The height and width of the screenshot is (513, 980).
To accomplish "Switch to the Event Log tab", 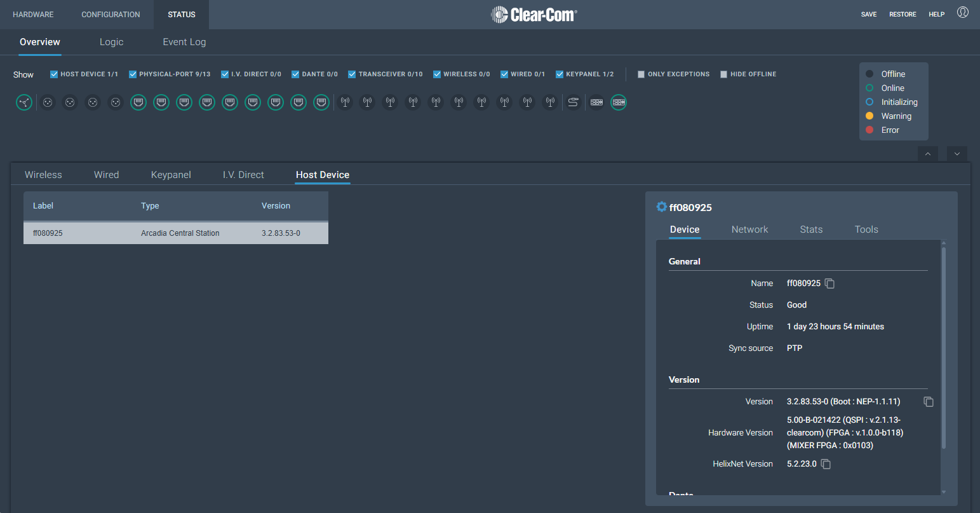I will point(184,42).
